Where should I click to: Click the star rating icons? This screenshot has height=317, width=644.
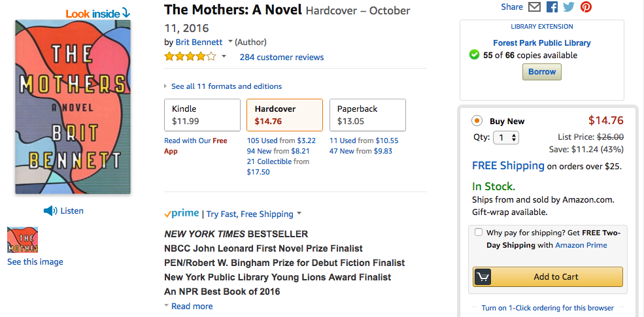(190, 57)
